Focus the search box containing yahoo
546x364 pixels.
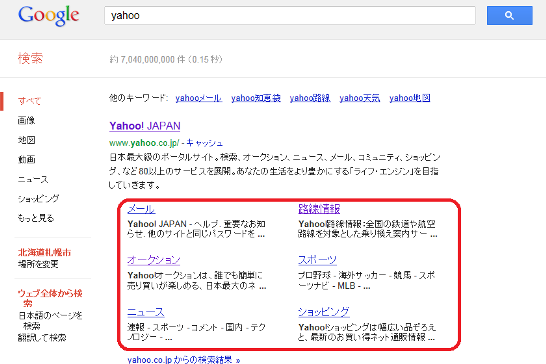click(x=290, y=15)
